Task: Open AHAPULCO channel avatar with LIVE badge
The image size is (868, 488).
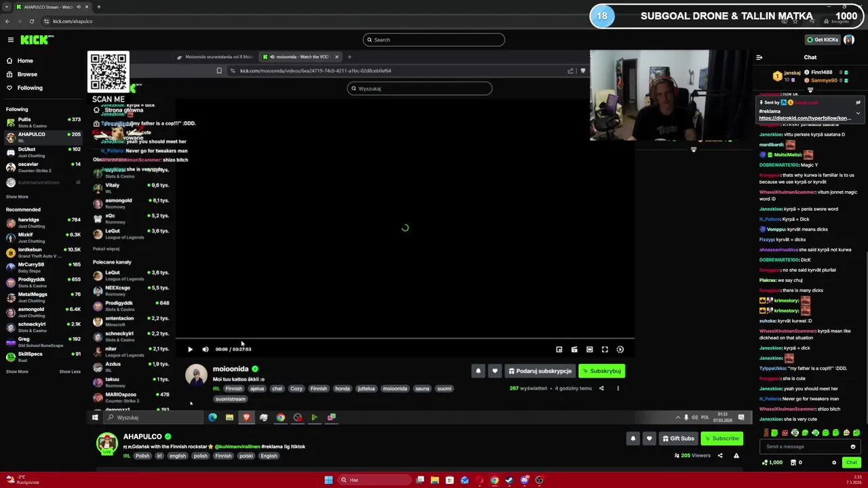Action: click(x=106, y=444)
